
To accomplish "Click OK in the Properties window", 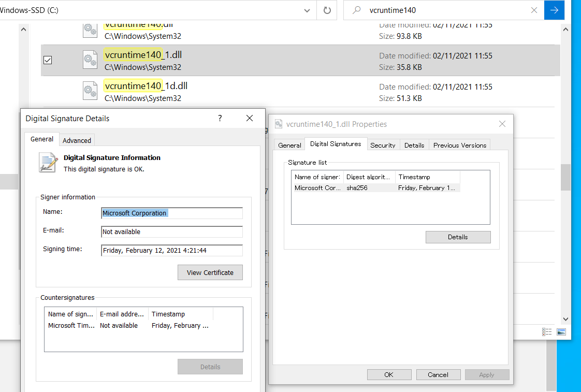I will coord(389,374).
